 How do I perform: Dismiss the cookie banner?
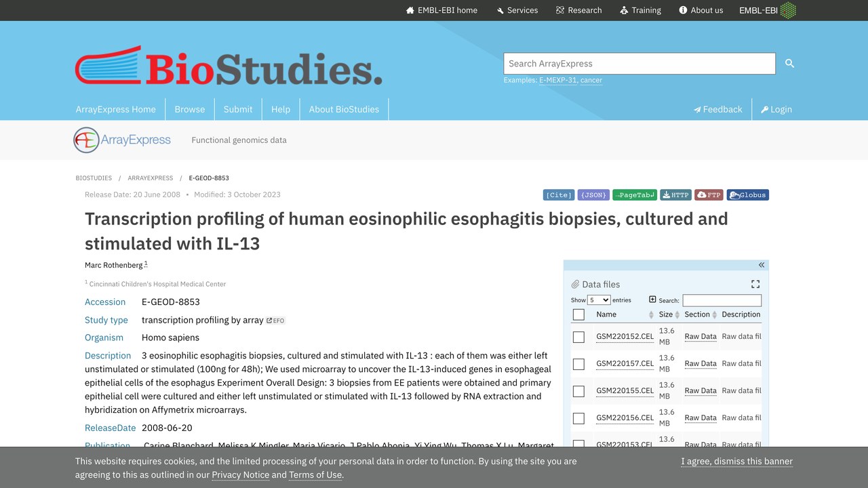click(737, 462)
